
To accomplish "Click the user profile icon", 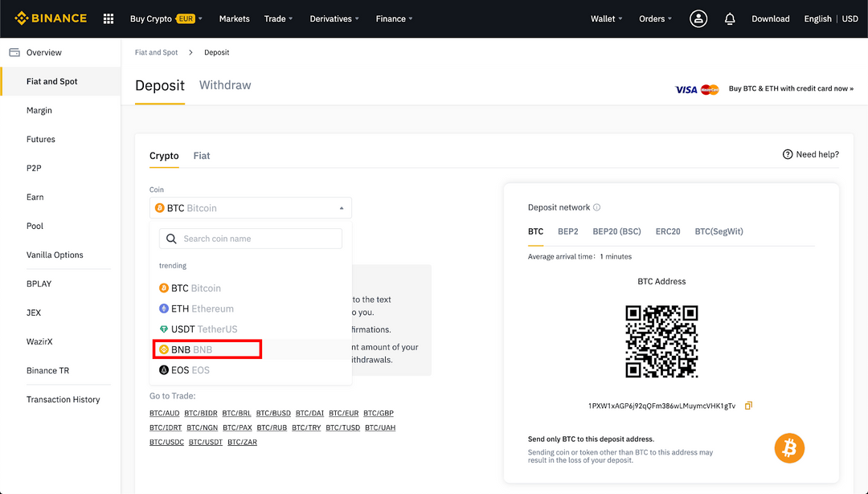I will point(698,18).
